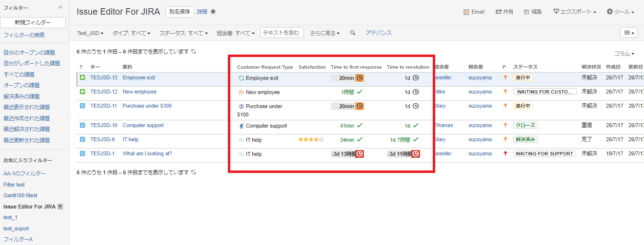Image resolution: width=644 pixels, height=245 pixels.
Task: Click the 別名保存 button
Action: (180, 12)
